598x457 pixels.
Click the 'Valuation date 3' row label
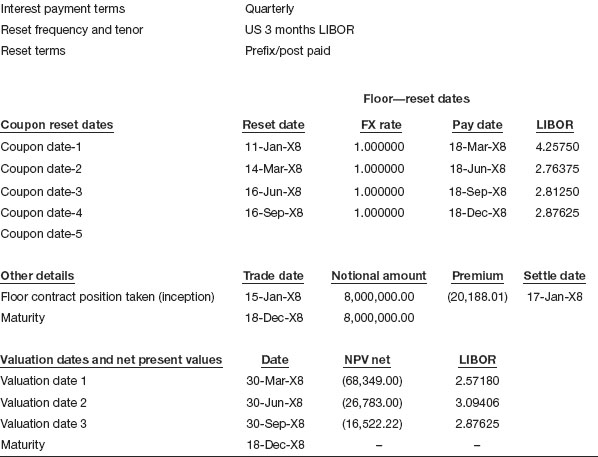point(43,424)
